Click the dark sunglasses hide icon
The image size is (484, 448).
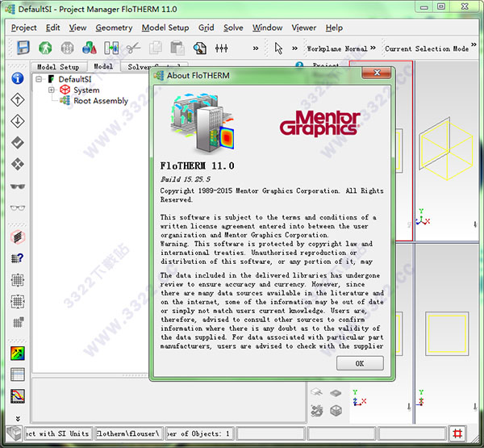point(18,186)
